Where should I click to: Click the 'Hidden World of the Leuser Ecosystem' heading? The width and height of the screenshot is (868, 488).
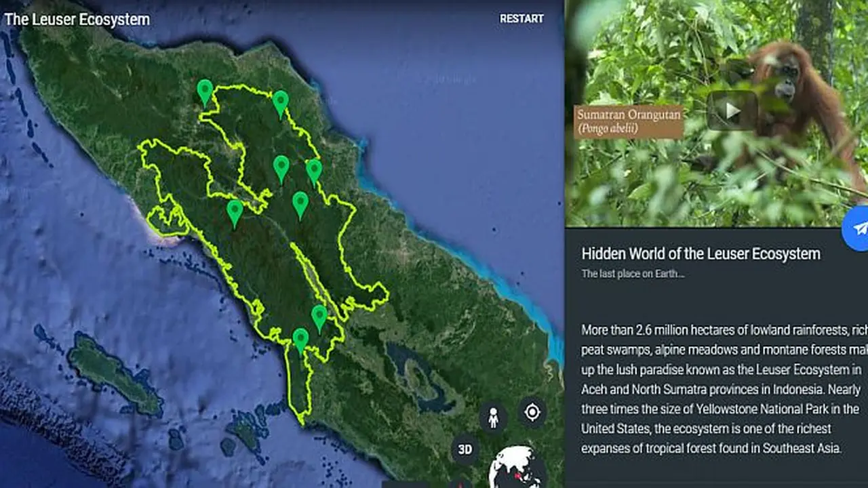pos(701,253)
